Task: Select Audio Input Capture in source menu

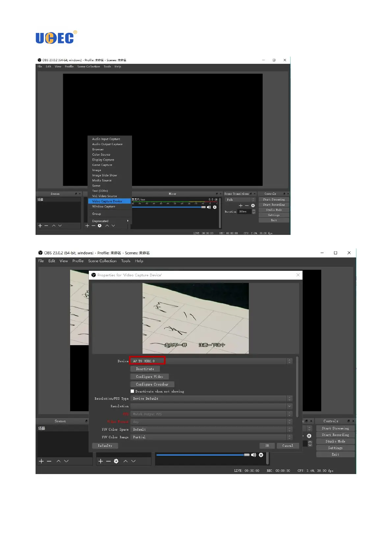Action: [x=110, y=139]
